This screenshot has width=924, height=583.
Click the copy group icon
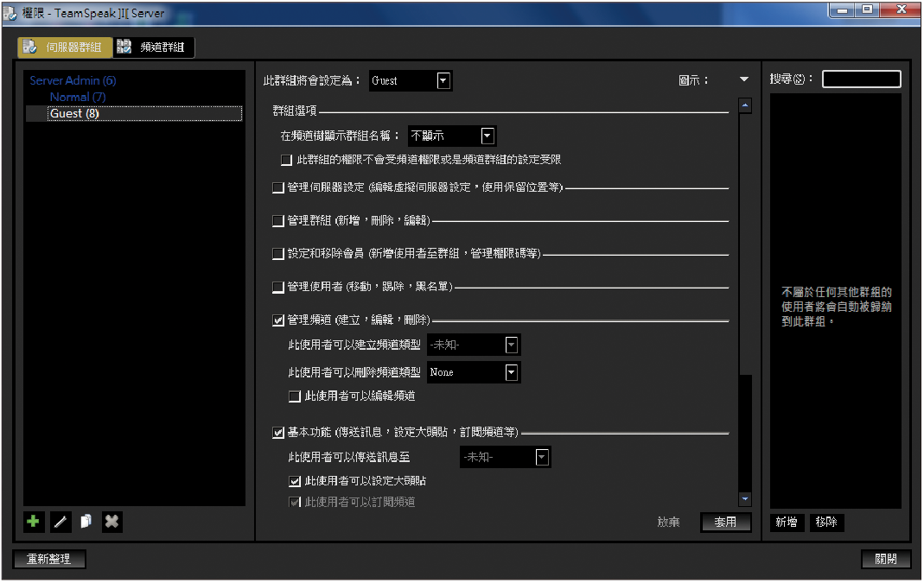(86, 522)
